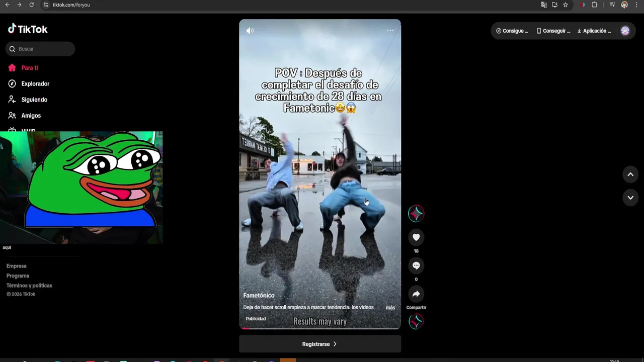
Task: Click the '© 2026 TikTok' footer text
Action: [x=21, y=294]
